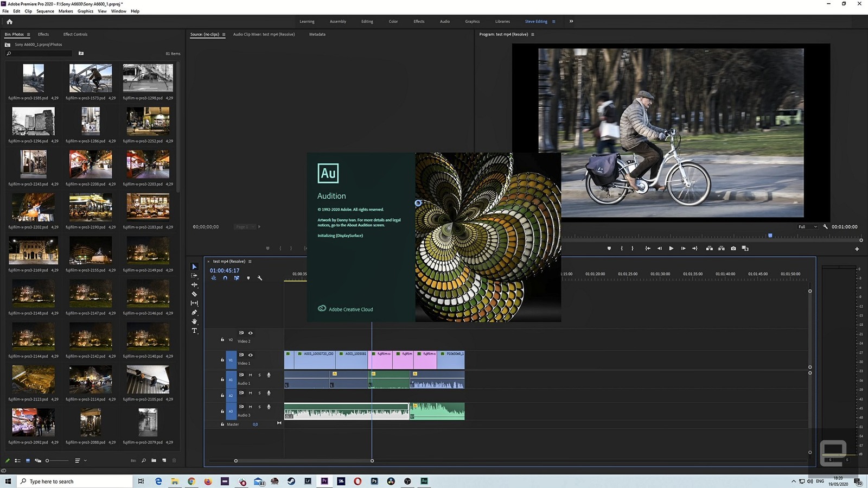
Task: Expand the workspace overflow chevrons
Action: 571,21
